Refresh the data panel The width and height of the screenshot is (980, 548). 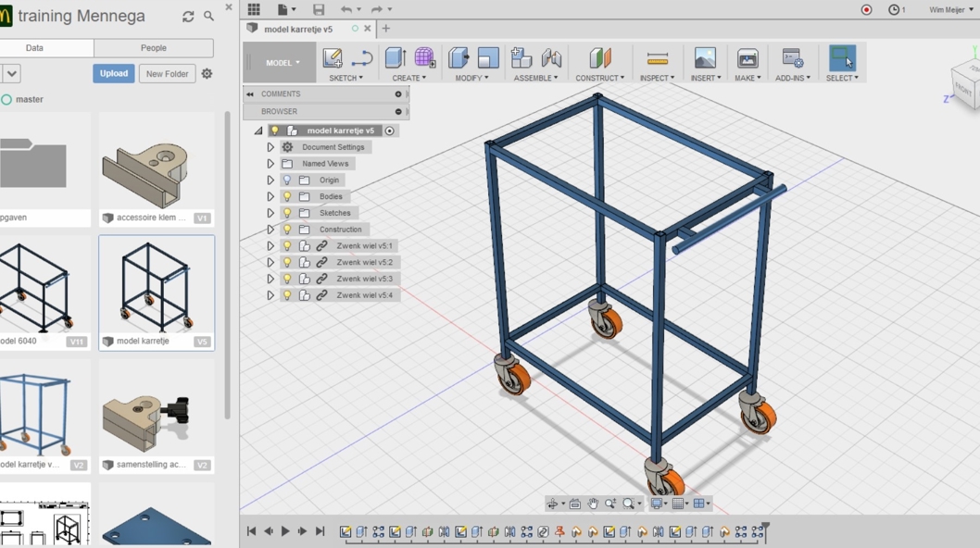(188, 17)
